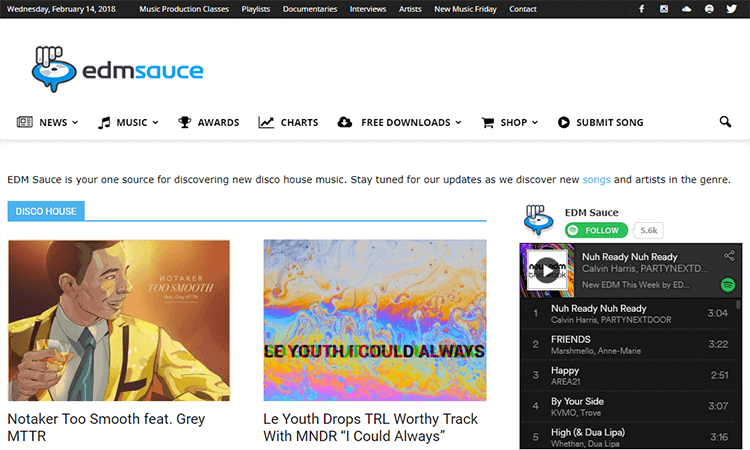
Task: Open the Interviews top link
Action: coord(368,9)
